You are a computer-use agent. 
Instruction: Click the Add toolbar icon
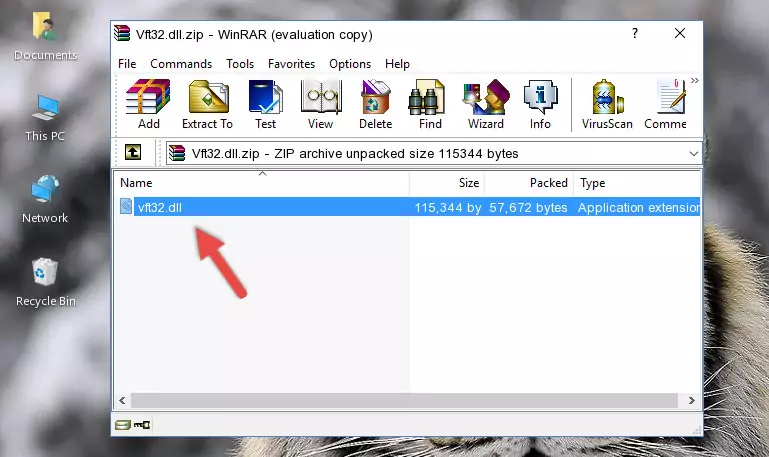[148, 105]
